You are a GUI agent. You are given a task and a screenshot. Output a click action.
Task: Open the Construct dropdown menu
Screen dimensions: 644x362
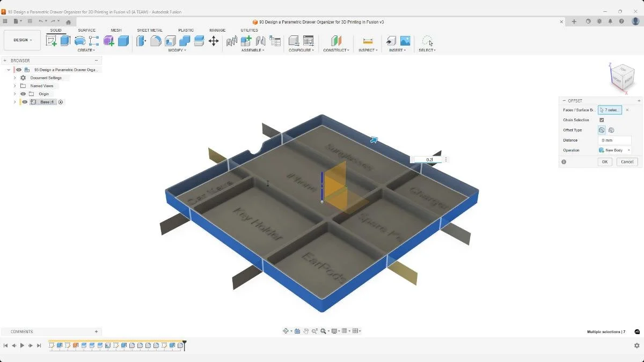point(336,50)
